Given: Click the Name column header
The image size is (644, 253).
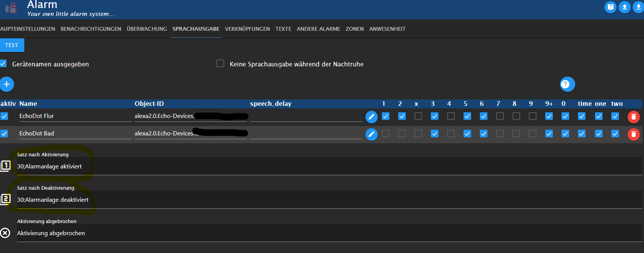Looking at the screenshot, I should click(x=28, y=104).
